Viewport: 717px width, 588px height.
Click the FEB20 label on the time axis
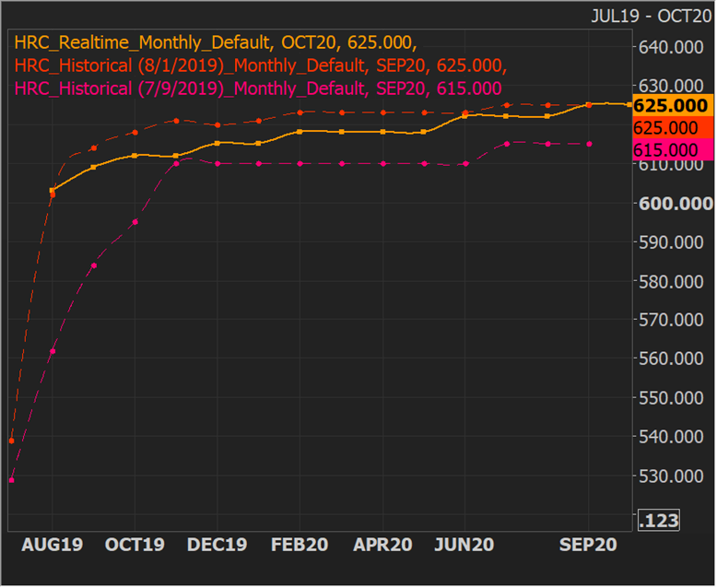[x=300, y=545]
